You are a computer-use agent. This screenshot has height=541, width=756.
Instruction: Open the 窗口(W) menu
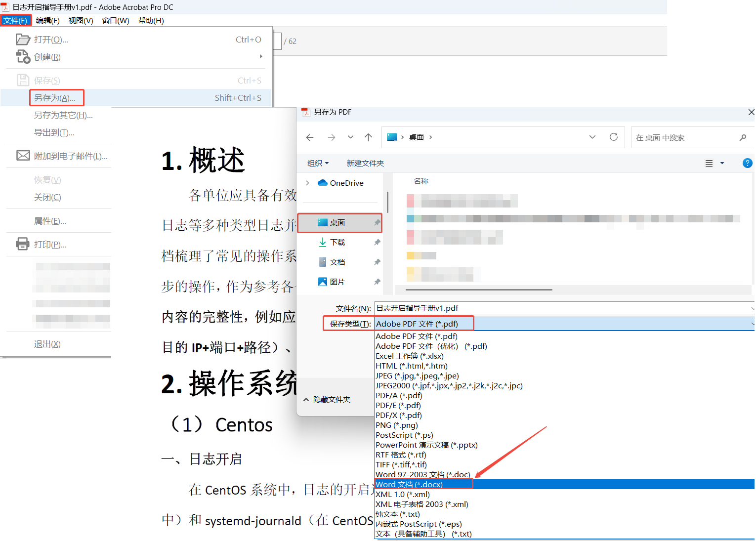116,20
